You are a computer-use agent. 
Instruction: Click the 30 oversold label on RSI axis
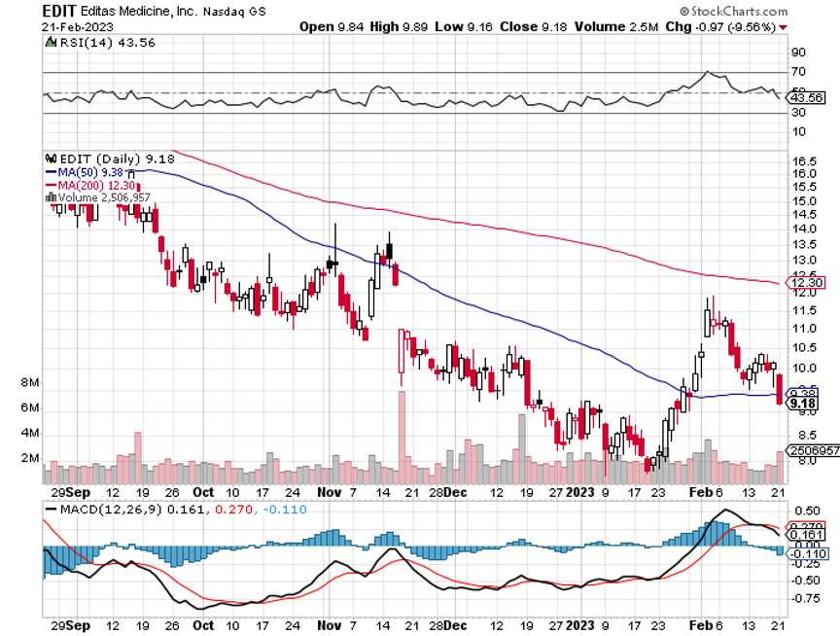click(799, 112)
